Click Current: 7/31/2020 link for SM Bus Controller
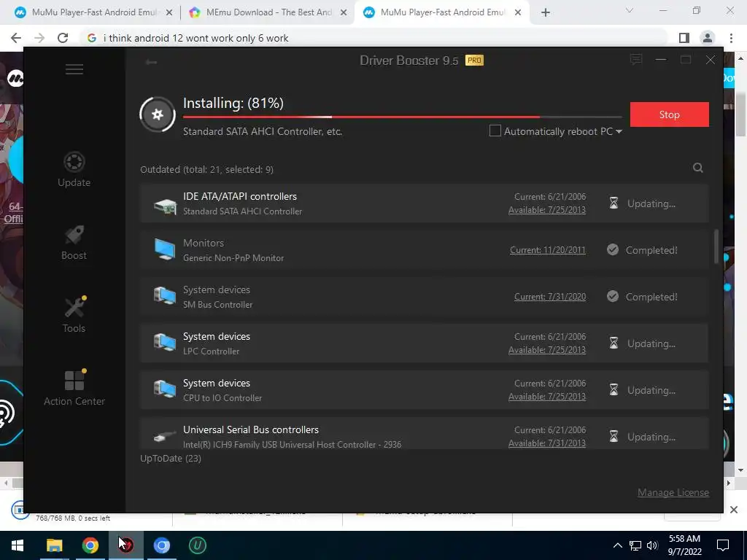The image size is (747, 560). (550, 297)
